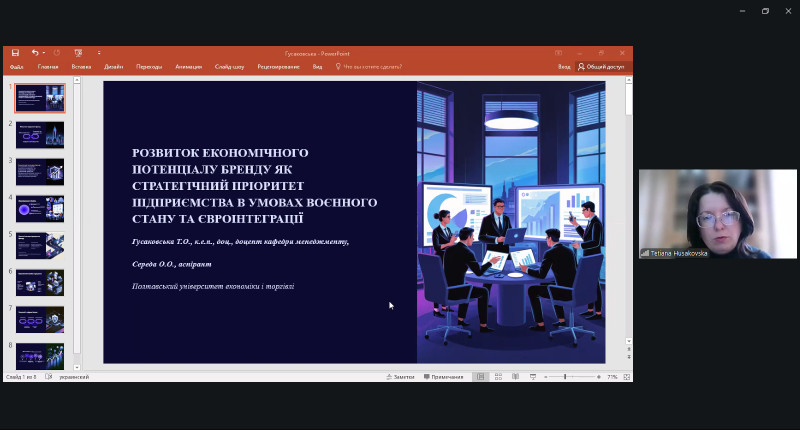
Task: Expand the Undo history dropdown arrow
Action: [45, 52]
